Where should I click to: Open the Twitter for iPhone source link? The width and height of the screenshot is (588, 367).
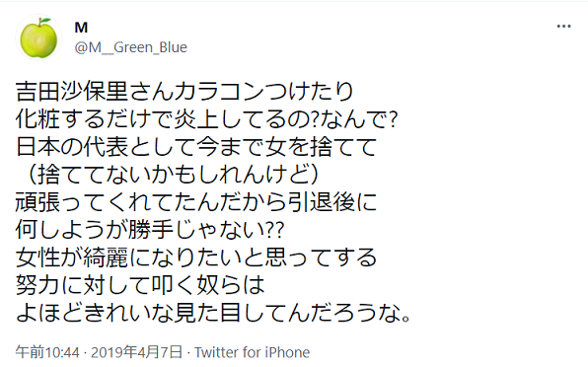[252, 352]
